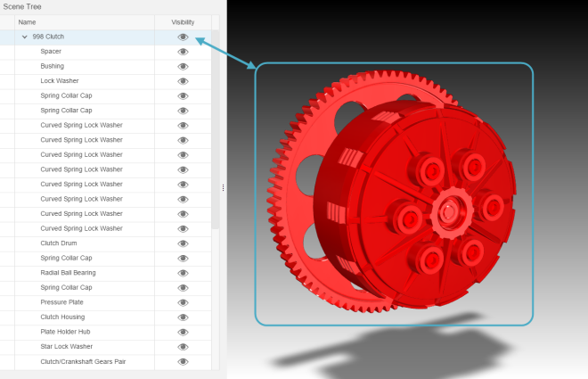588x379 pixels.
Task: Hide the Plate Holder Hub via eye icon
Action: coord(183,332)
